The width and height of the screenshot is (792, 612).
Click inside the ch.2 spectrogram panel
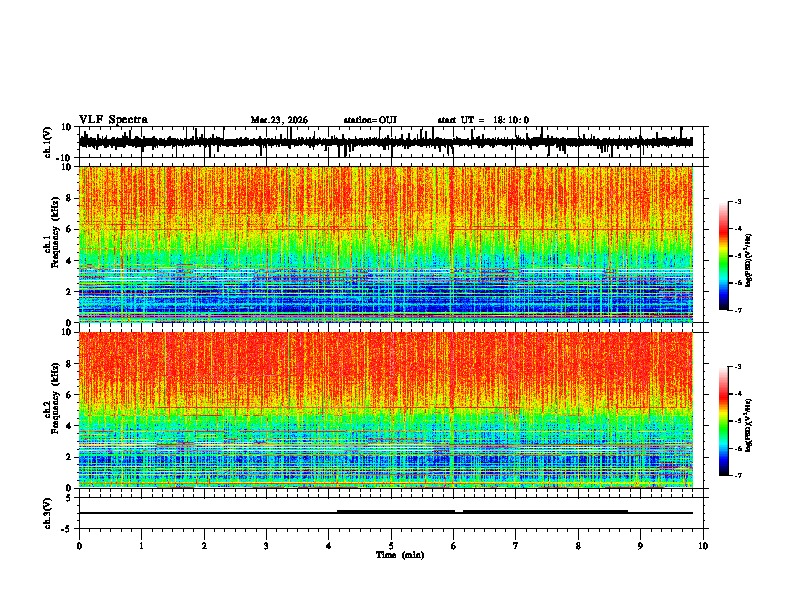[385, 410]
